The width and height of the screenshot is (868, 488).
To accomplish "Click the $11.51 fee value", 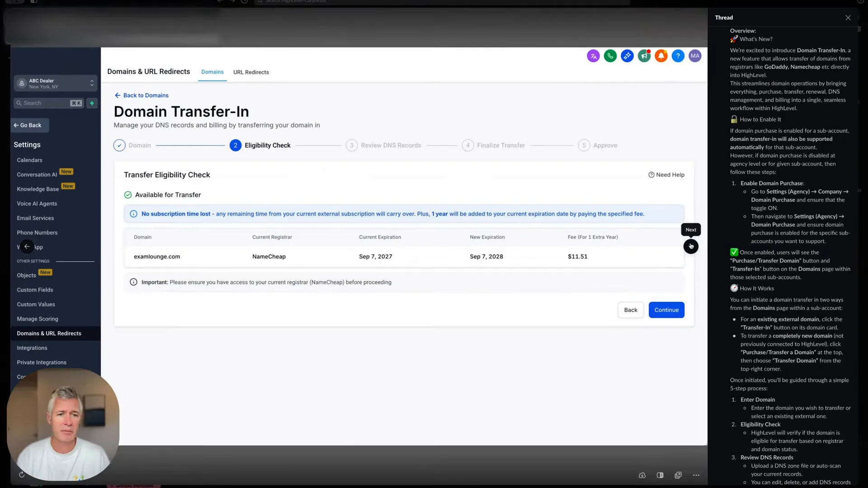I will (x=577, y=257).
